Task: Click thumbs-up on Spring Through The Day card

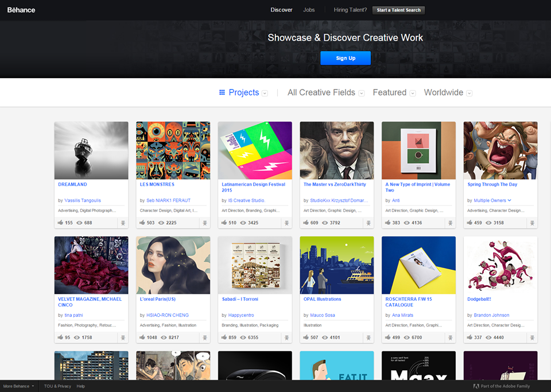Action: pyautogui.click(x=470, y=222)
